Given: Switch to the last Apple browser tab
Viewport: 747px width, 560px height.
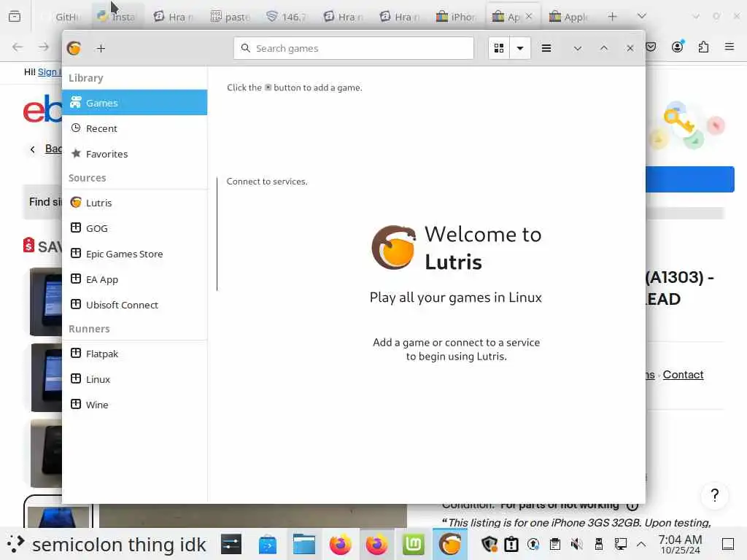Looking at the screenshot, I should point(569,17).
